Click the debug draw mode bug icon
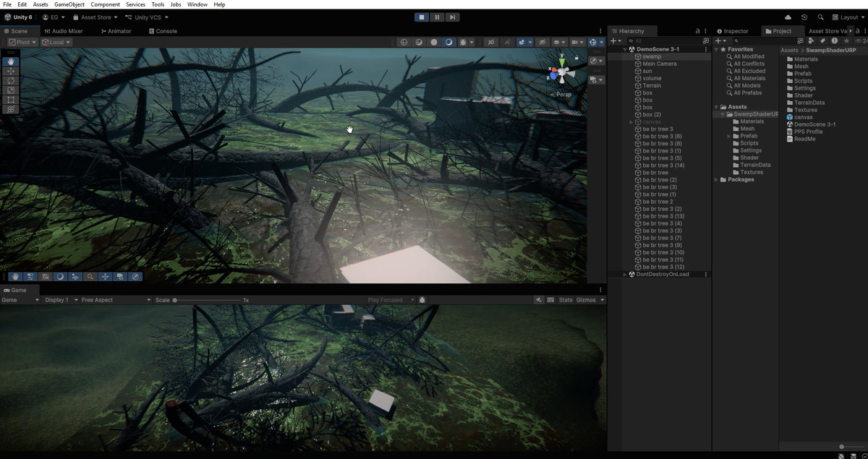Viewport: 868px width, 459px height. tap(463, 42)
